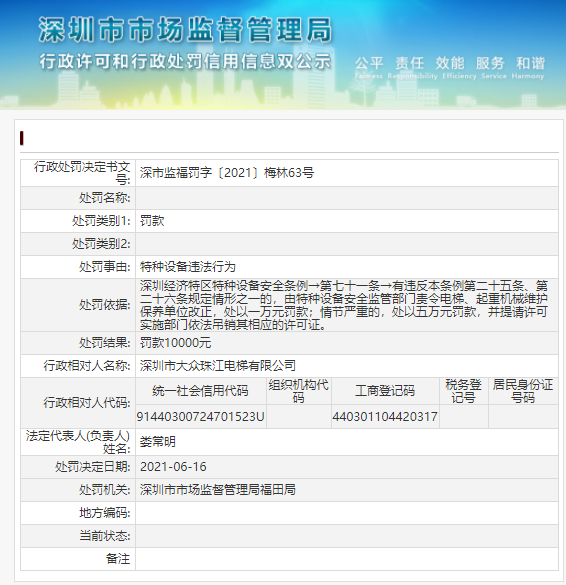The image size is (566, 585).
Task: Click the dark red section marker bar
Action: point(22,138)
